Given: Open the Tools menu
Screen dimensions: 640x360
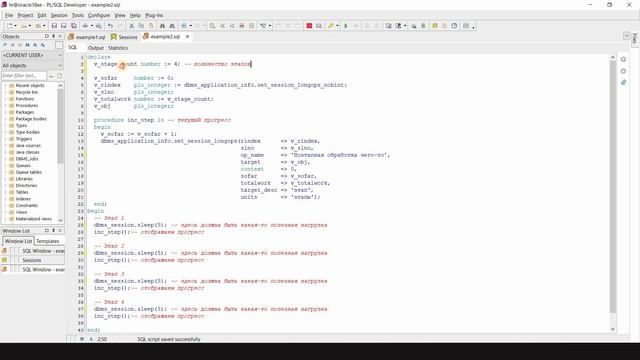Looking at the screenshot, I should click(x=78, y=15).
